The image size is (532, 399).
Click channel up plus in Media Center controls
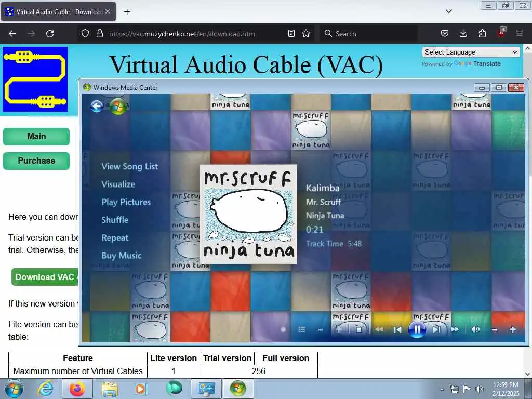tap(339, 329)
